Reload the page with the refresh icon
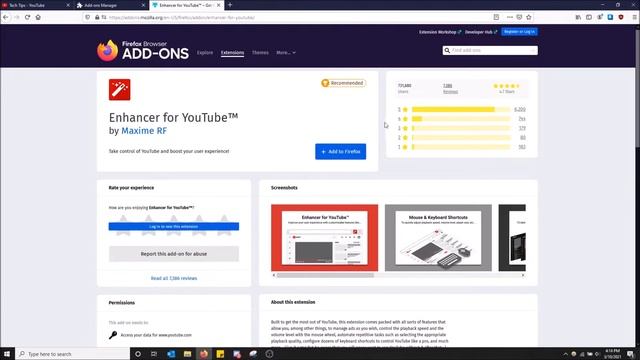Image resolution: width=640 pixels, height=360 pixels. coord(27,17)
